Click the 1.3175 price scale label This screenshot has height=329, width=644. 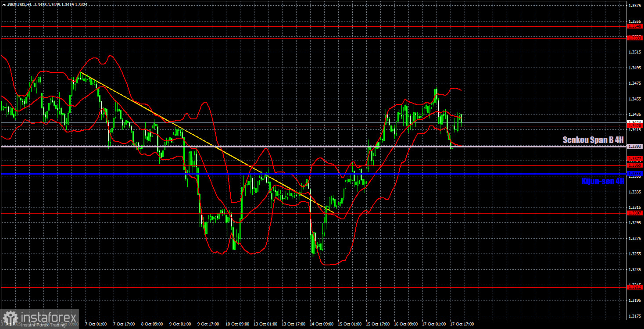[635, 315]
